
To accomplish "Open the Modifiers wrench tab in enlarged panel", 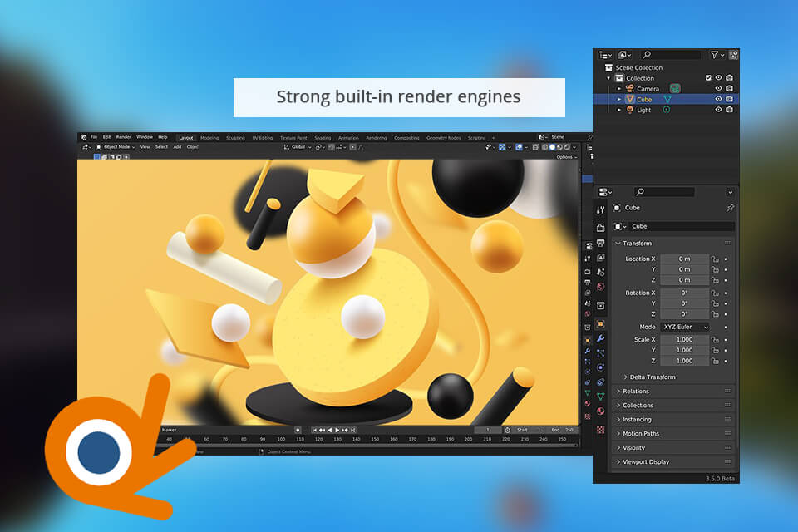I will [x=600, y=338].
